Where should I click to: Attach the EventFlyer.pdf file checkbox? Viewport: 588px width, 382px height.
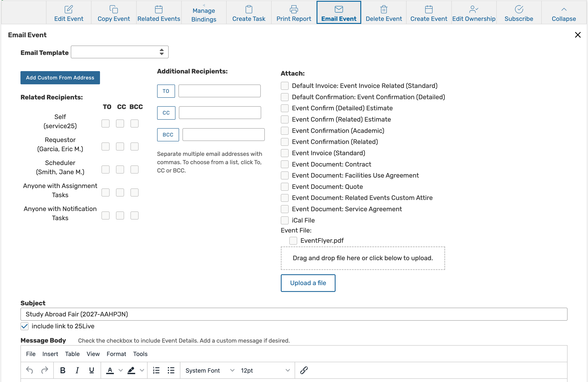tap(293, 240)
